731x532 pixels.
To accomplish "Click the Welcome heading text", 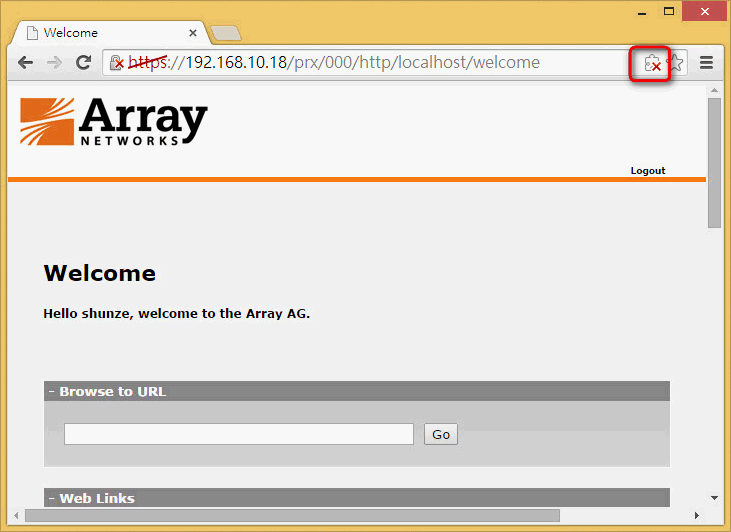I will 100,273.
